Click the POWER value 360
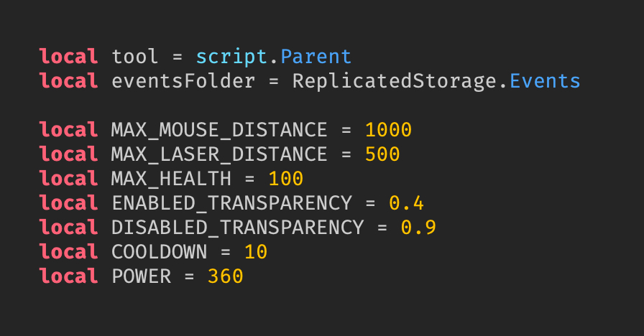 pyautogui.click(x=225, y=276)
